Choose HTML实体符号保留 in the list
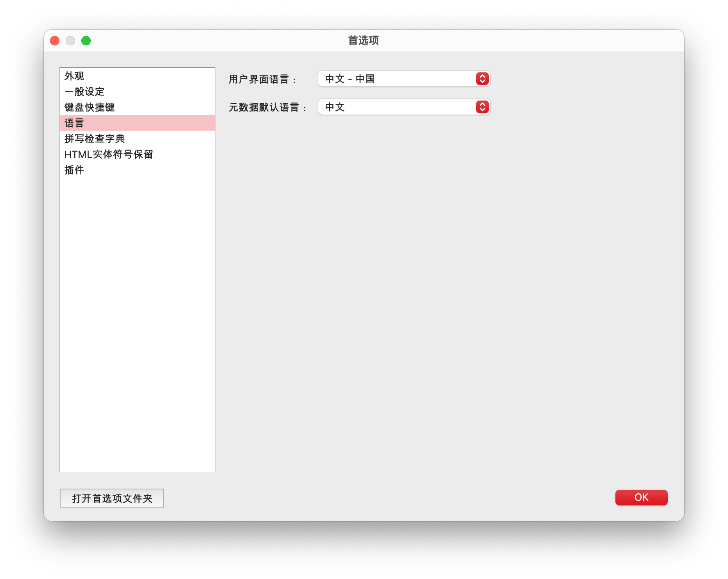This screenshot has height=579, width=728. tap(137, 154)
